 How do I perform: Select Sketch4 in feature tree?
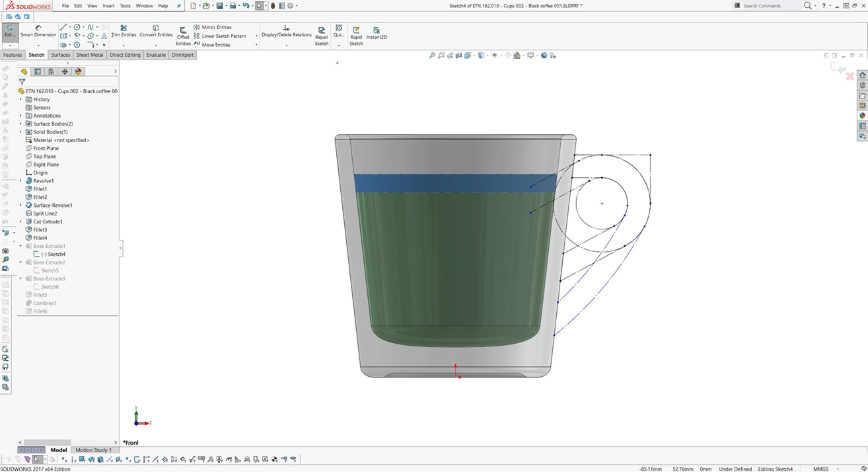[x=50, y=254]
